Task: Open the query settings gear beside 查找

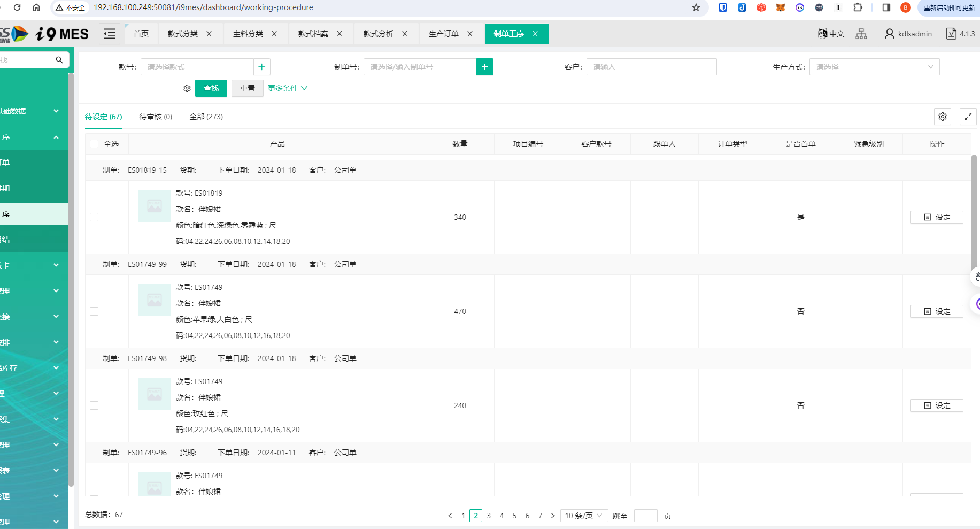Action: click(x=187, y=88)
